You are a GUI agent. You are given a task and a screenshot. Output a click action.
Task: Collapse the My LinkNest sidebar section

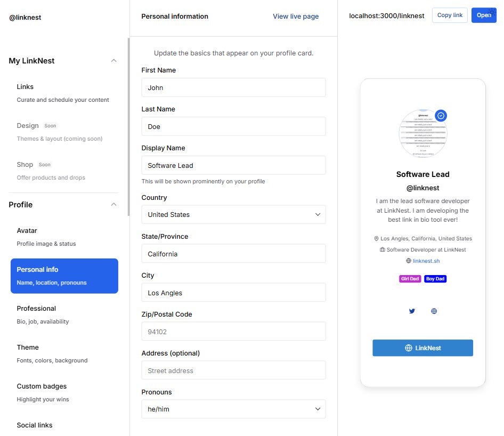click(x=113, y=60)
